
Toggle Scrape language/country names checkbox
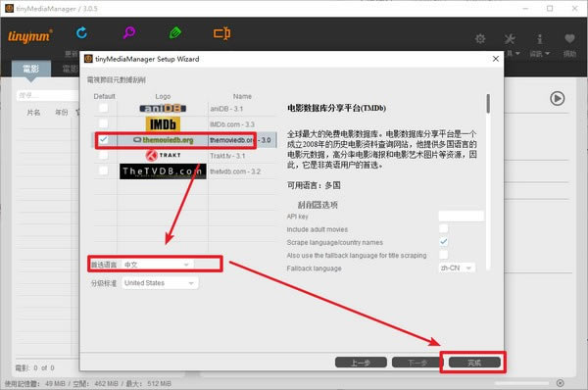click(444, 241)
